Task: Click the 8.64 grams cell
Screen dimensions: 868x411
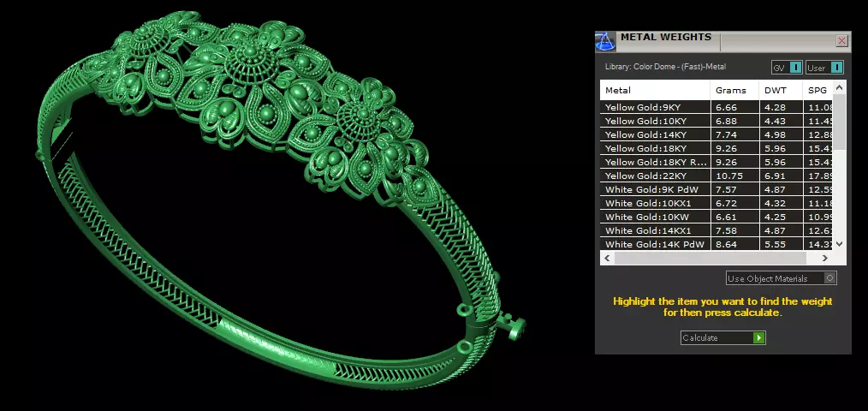Action: click(734, 244)
